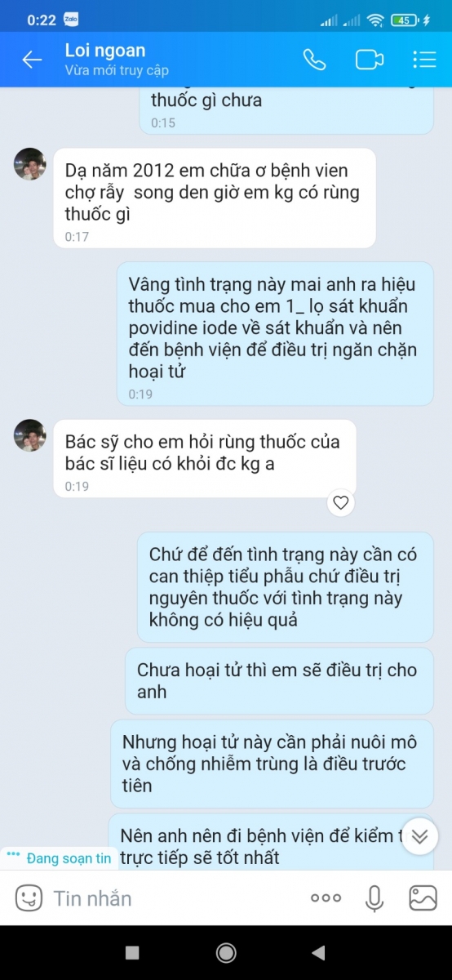Screen dimensions: 452x980
Task: Jump to latest messages with down chevrons
Action: (420, 836)
